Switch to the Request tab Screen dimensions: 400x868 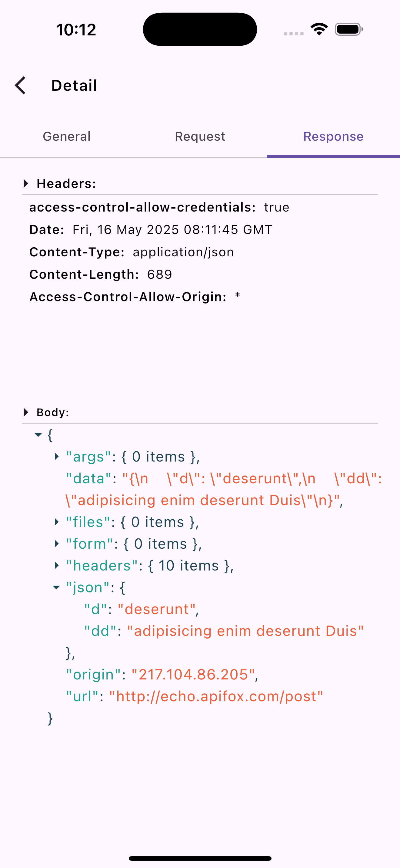tap(200, 136)
